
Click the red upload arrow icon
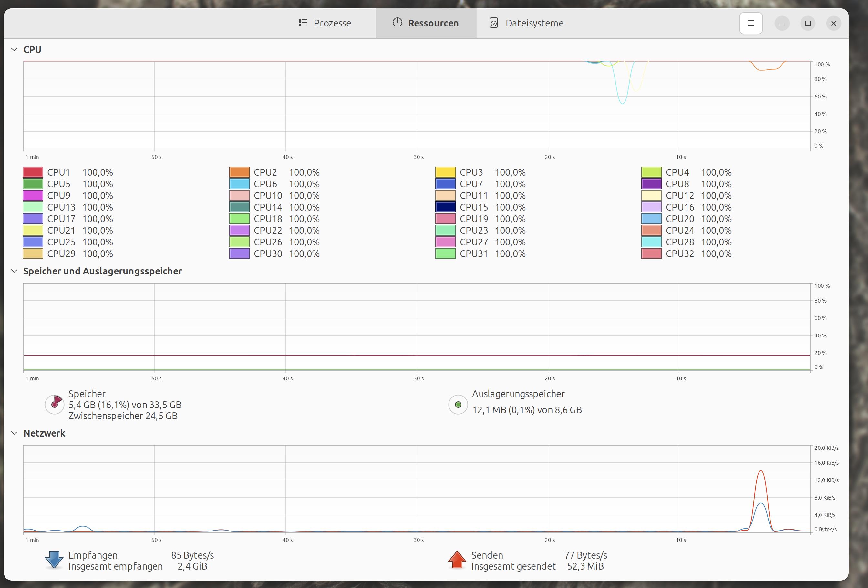click(457, 560)
